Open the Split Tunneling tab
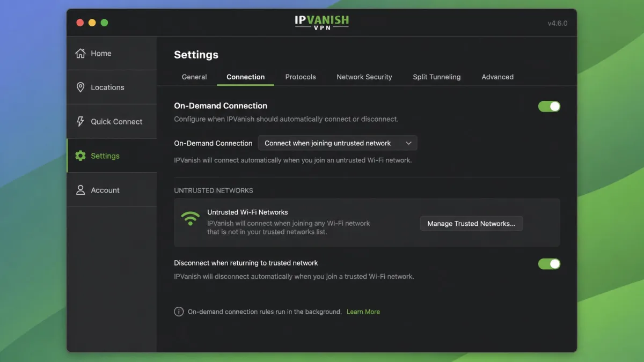The image size is (644, 362). point(437,77)
